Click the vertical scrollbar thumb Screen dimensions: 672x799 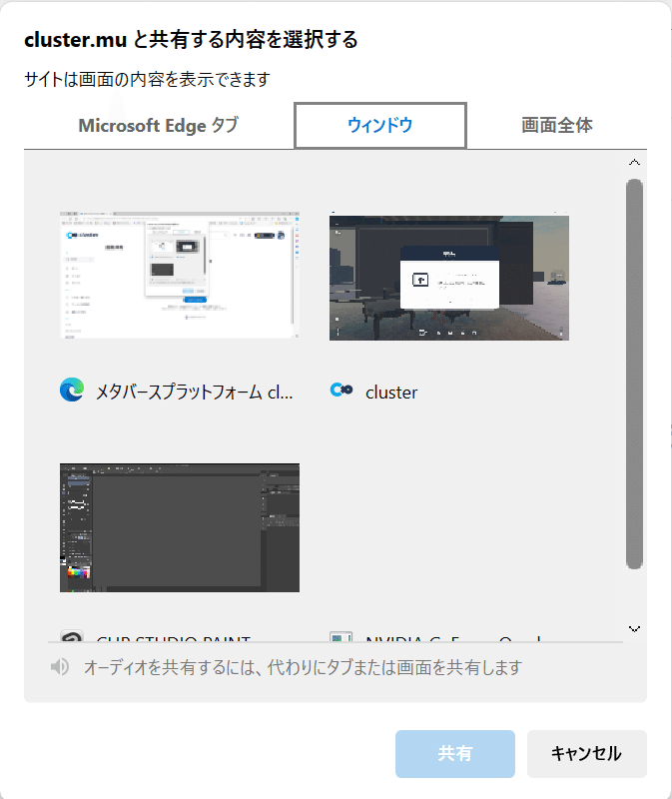pyautogui.click(x=634, y=374)
